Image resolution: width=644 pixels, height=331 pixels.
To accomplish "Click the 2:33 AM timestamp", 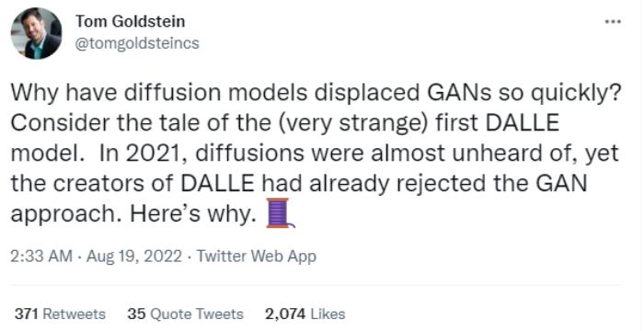I will tap(41, 257).
